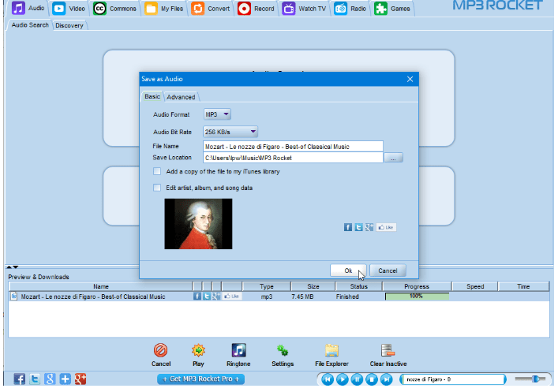Pause playback in the bottom player
The height and width of the screenshot is (392, 558).
tap(357, 379)
